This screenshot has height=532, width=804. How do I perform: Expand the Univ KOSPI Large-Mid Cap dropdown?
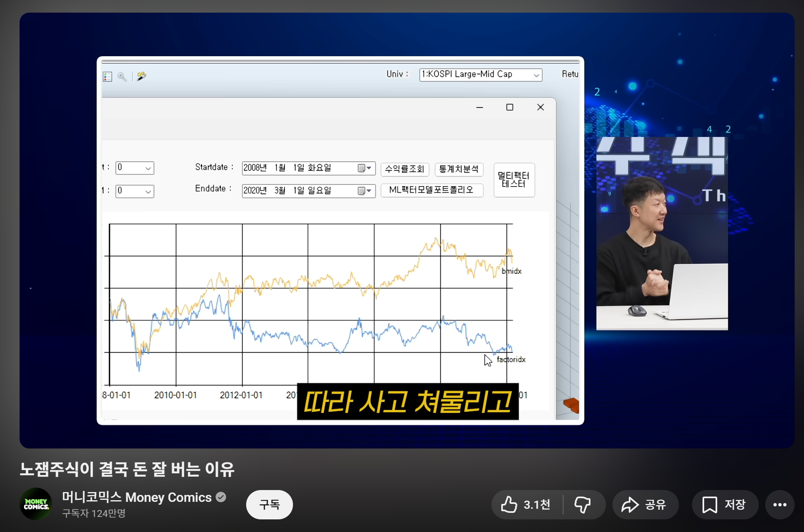coord(536,75)
